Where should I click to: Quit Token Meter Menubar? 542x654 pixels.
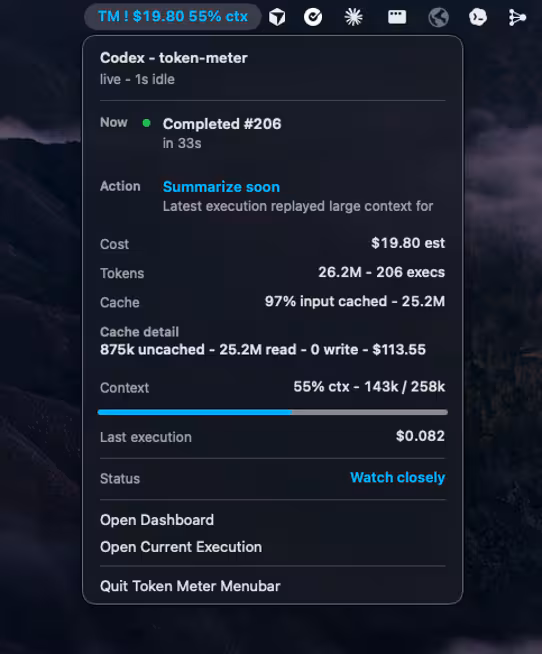(x=190, y=586)
